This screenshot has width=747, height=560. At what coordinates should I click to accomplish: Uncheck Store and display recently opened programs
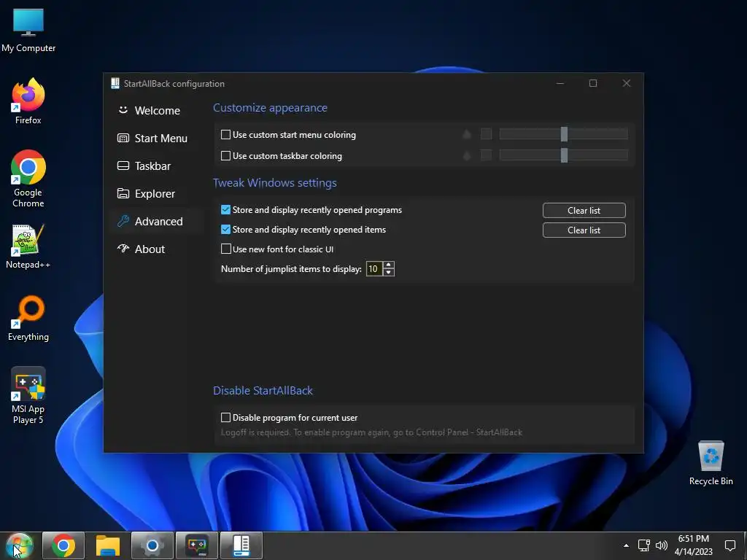[x=226, y=210]
